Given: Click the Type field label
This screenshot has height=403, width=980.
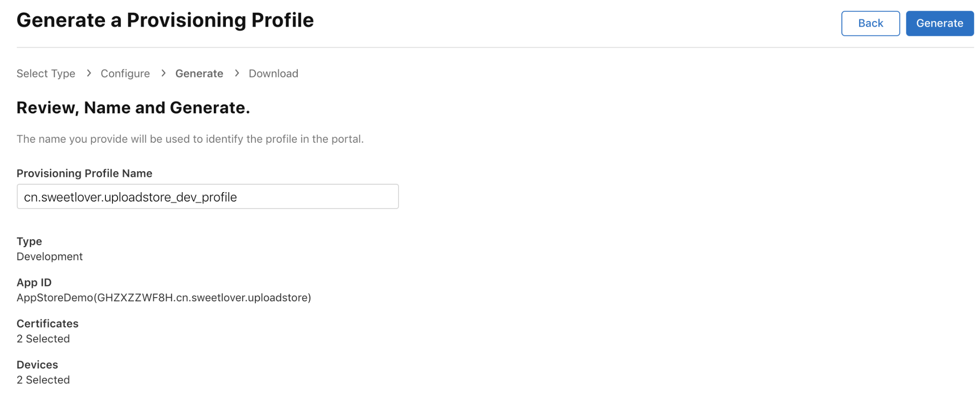Looking at the screenshot, I should 29,242.
